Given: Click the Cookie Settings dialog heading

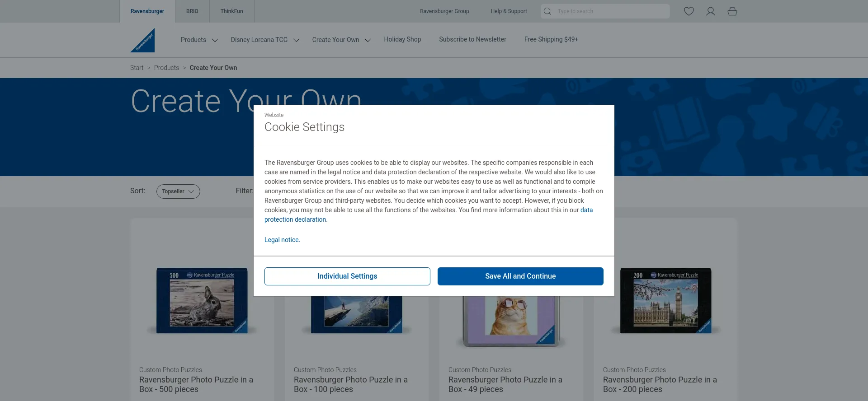Looking at the screenshot, I should (304, 127).
